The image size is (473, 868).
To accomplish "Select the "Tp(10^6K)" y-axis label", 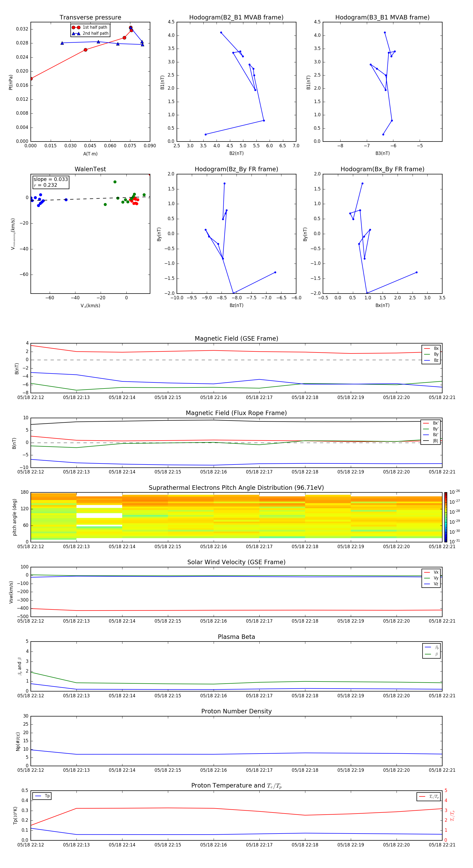I will click(x=15, y=815).
